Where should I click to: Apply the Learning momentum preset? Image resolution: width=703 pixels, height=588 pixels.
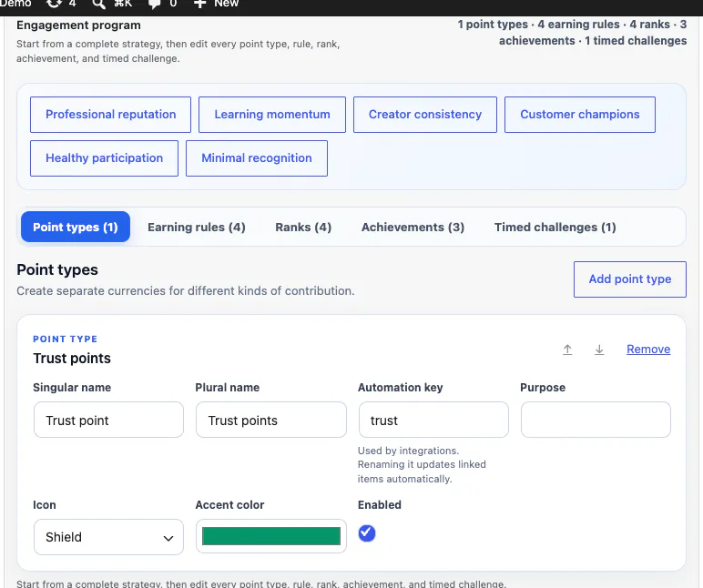(x=272, y=115)
